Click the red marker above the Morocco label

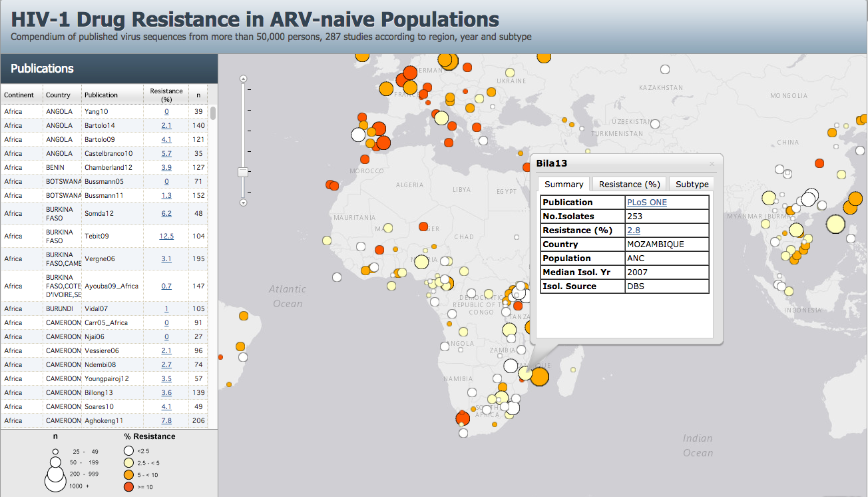click(x=365, y=159)
